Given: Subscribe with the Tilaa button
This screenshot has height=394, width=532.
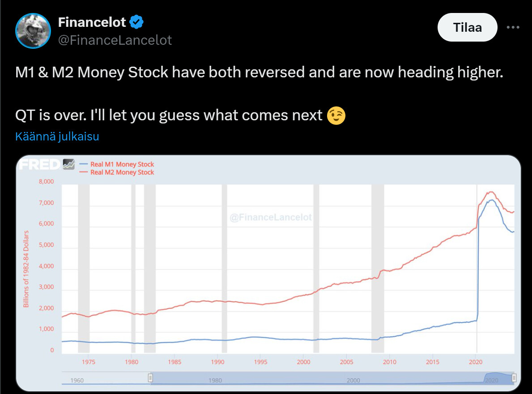Looking at the screenshot, I should [x=467, y=27].
